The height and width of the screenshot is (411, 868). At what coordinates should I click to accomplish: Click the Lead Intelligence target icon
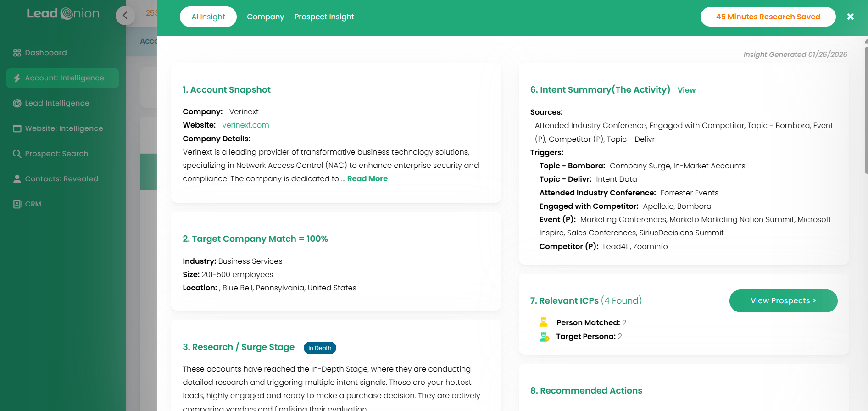pyautogui.click(x=17, y=103)
